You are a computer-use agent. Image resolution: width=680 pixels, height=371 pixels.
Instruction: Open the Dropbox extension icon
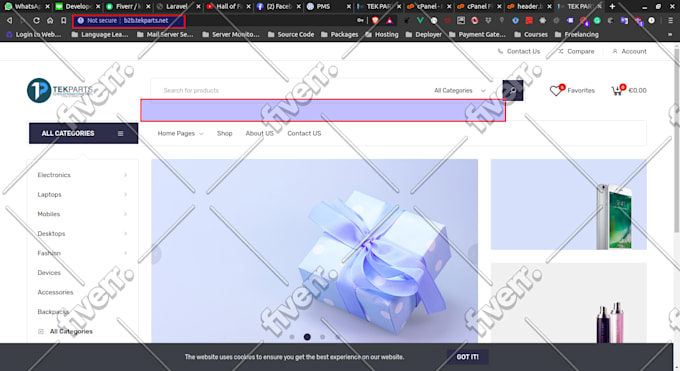point(488,20)
